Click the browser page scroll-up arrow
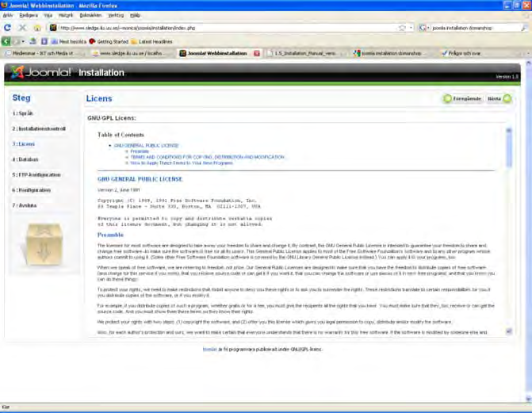 pos(528,63)
